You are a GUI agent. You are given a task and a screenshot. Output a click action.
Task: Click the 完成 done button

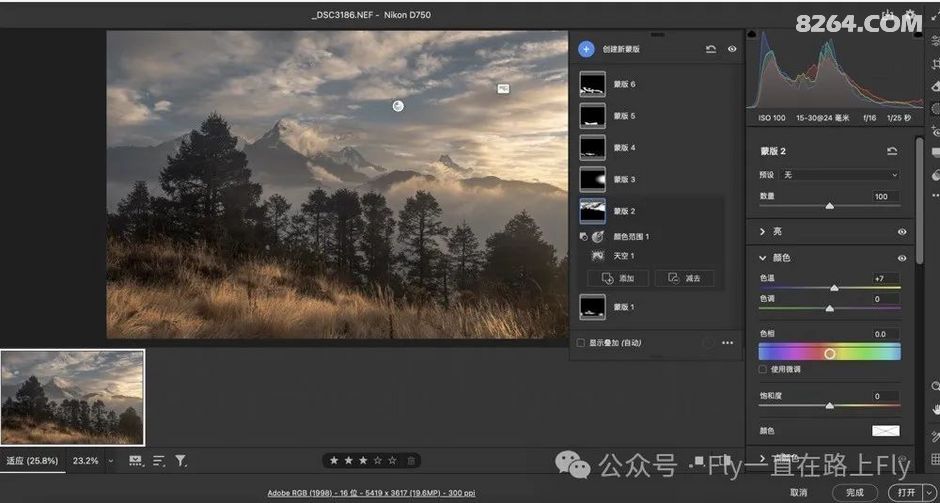(x=854, y=492)
